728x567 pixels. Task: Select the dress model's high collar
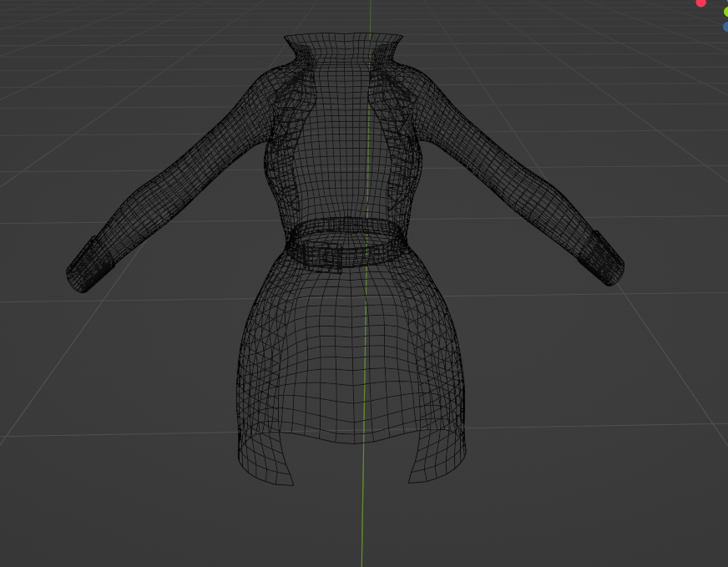343,48
